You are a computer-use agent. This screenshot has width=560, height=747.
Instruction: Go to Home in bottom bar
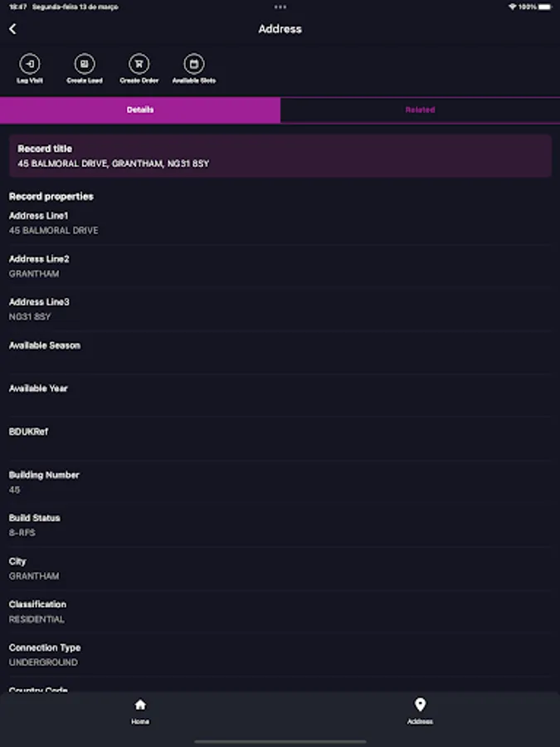(x=140, y=710)
